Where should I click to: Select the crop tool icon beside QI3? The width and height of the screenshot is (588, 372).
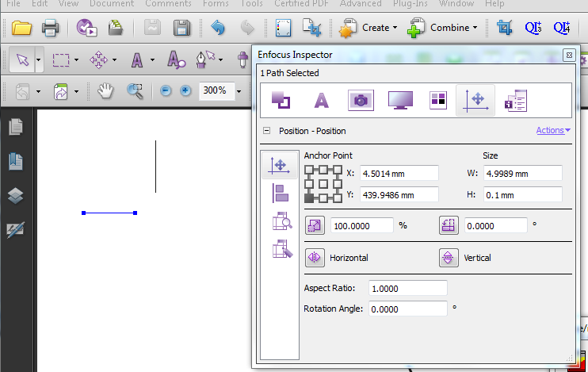[505, 28]
